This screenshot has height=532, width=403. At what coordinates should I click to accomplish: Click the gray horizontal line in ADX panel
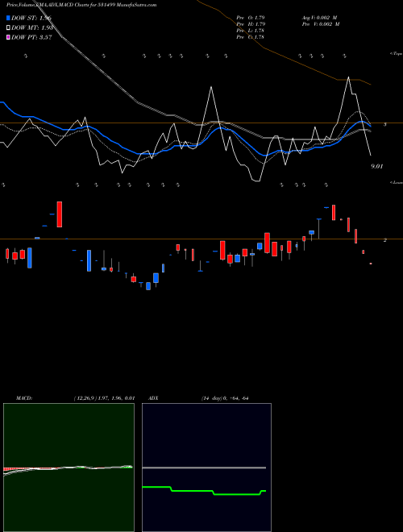(x=204, y=468)
